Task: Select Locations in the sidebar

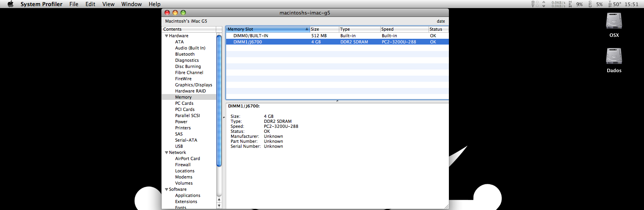Action: pos(185,171)
